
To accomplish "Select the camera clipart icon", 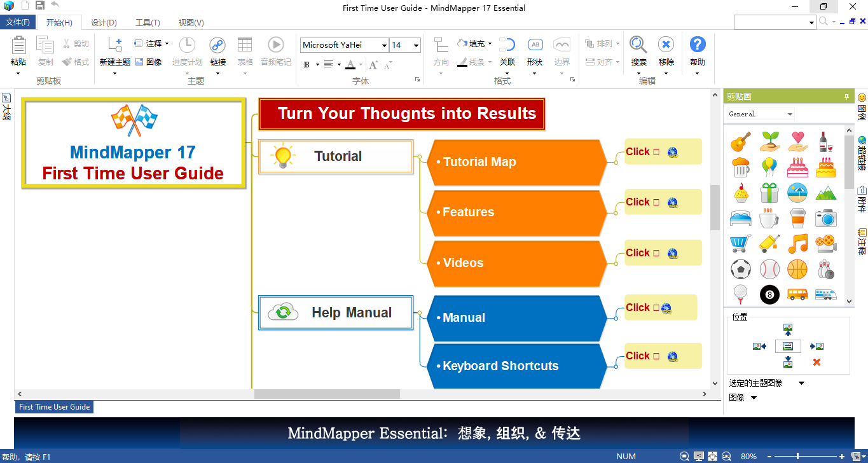I will click(825, 218).
